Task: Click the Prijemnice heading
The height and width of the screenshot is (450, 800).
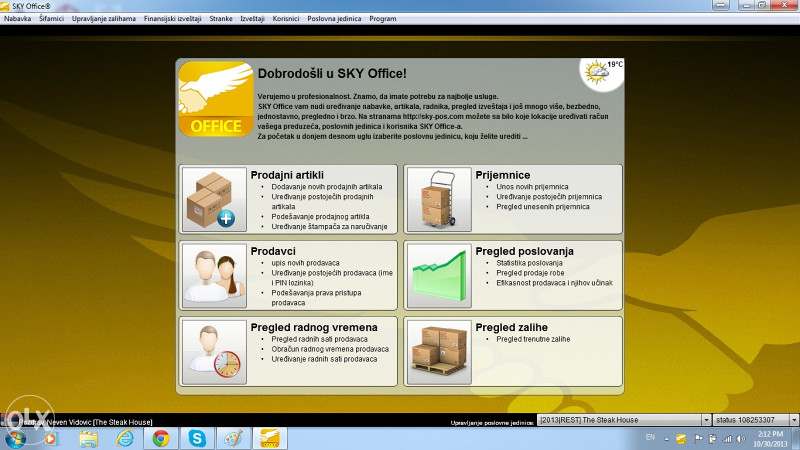Action: [503, 175]
